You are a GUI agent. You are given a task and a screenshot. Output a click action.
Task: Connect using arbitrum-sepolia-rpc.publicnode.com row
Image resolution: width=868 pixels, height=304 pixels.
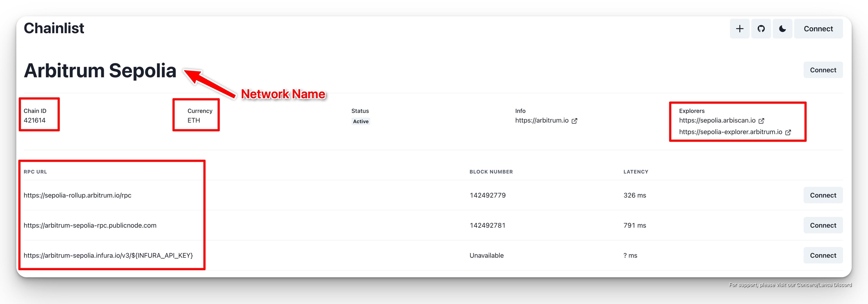(x=823, y=225)
